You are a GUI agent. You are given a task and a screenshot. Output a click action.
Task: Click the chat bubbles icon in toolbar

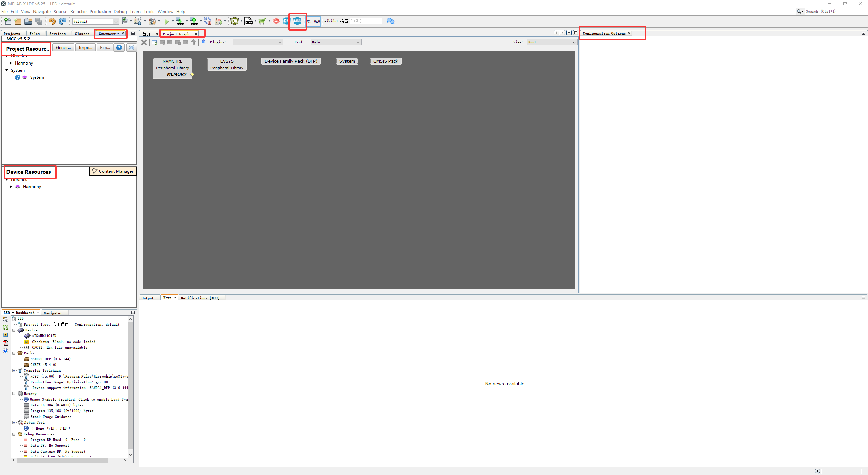click(390, 21)
